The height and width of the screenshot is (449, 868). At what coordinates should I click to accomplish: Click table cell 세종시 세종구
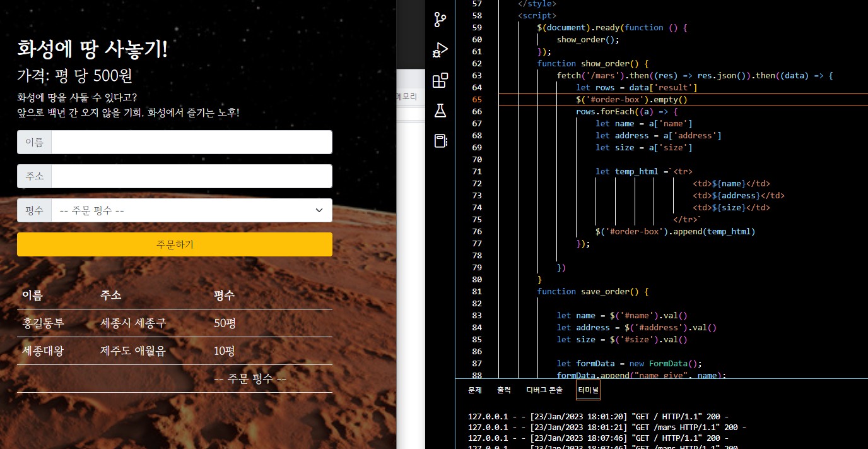[x=133, y=323]
